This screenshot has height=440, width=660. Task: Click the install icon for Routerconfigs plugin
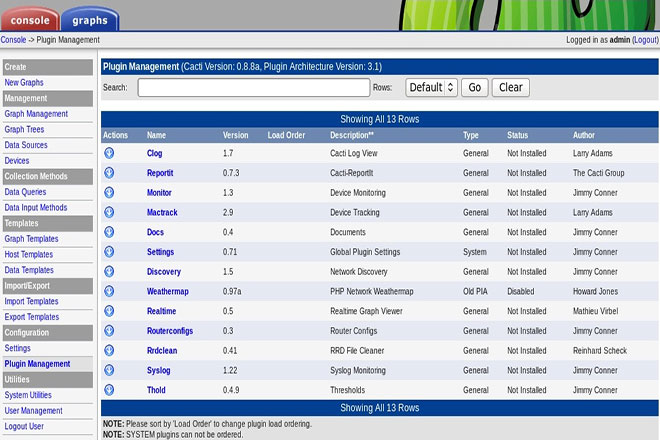pyautogui.click(x=109, y=331)
